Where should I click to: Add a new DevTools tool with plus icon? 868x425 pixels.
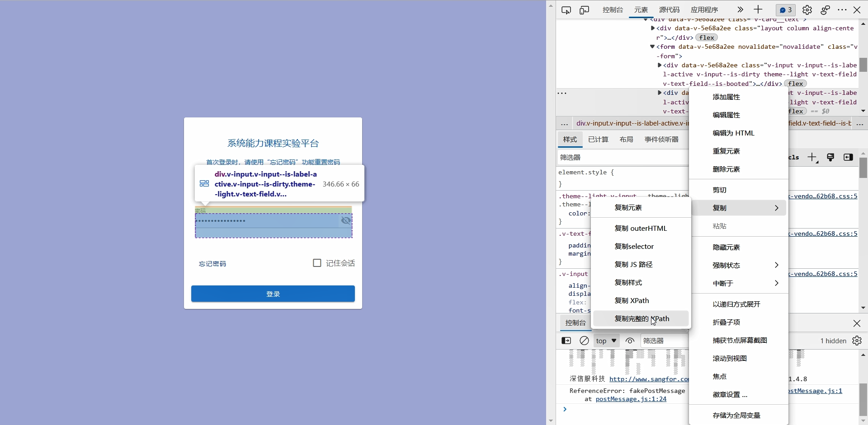[758, 9]
